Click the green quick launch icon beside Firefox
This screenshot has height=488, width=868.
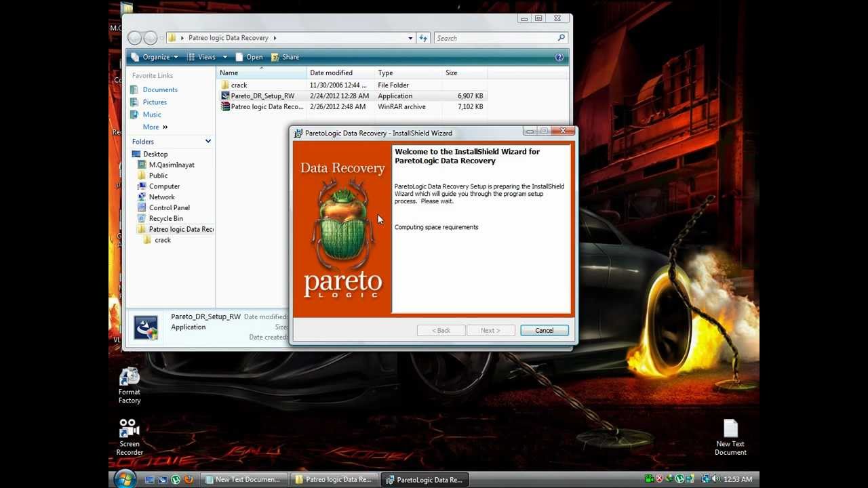pyautogui.click(x=176, y=479)
